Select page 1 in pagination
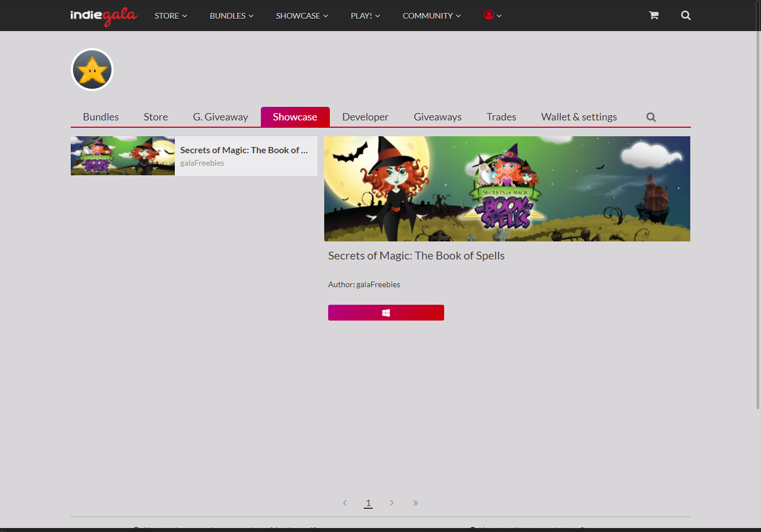 (x=368, y=503)
